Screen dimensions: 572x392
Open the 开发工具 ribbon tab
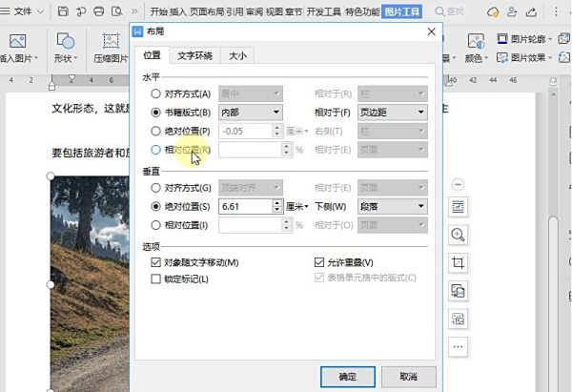(323, 11)
